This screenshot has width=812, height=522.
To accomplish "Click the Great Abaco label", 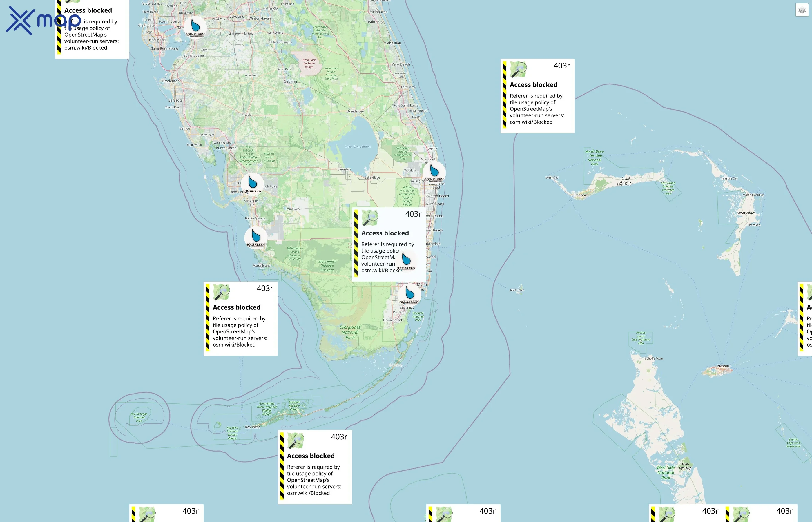I will point(746,213).
